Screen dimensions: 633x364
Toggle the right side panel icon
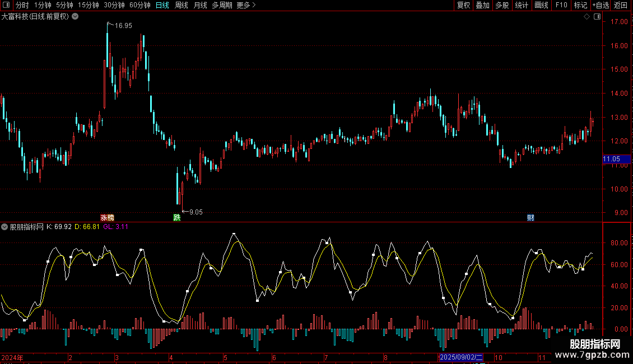coord(597,17)
